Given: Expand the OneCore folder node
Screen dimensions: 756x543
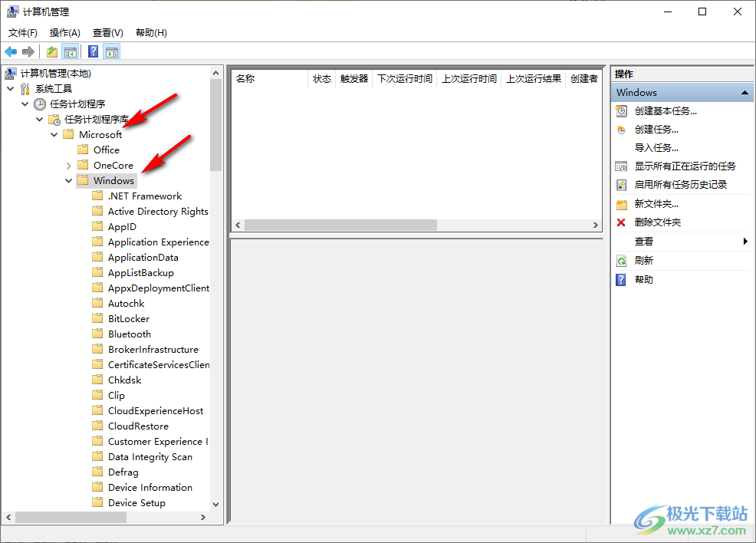Looking at the screenshot, I should (68, 166).
